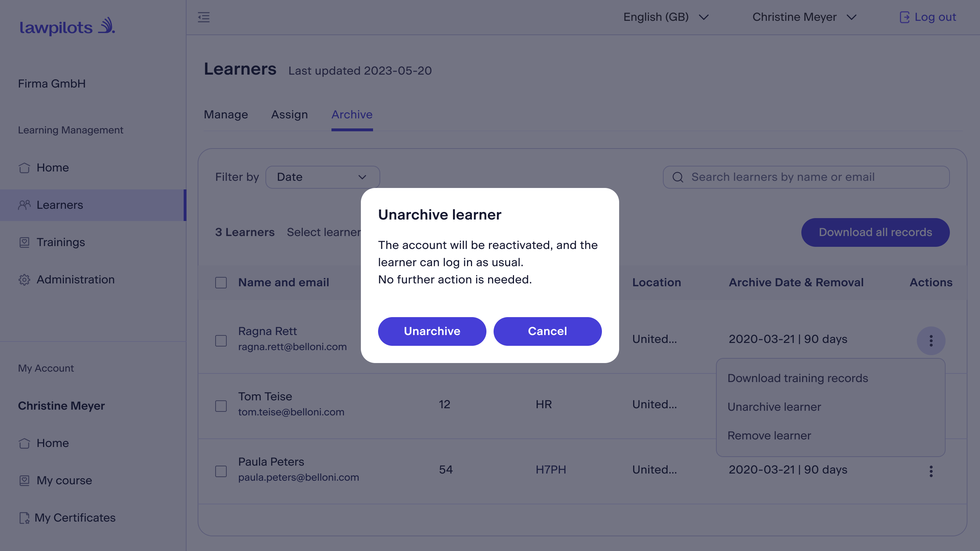The image size is (980, 551).
Task: Click Tom Teise's HR department cell
Action: tap(543, 405)
